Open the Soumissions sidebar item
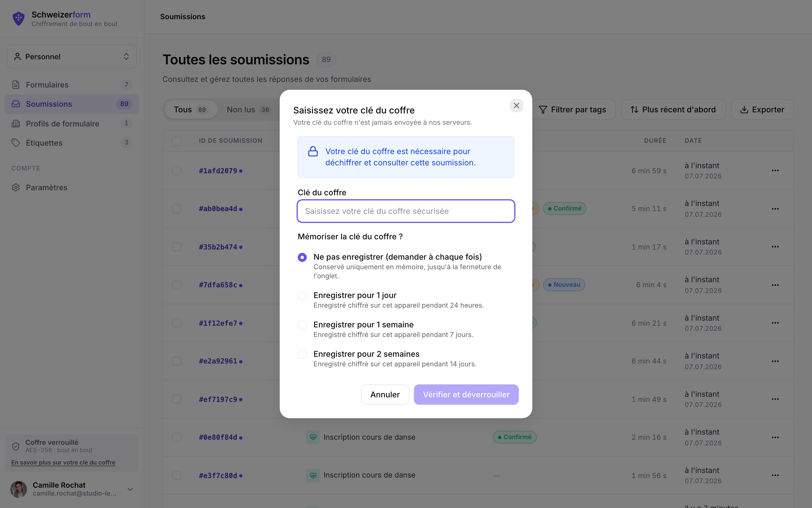 (72, 104)
